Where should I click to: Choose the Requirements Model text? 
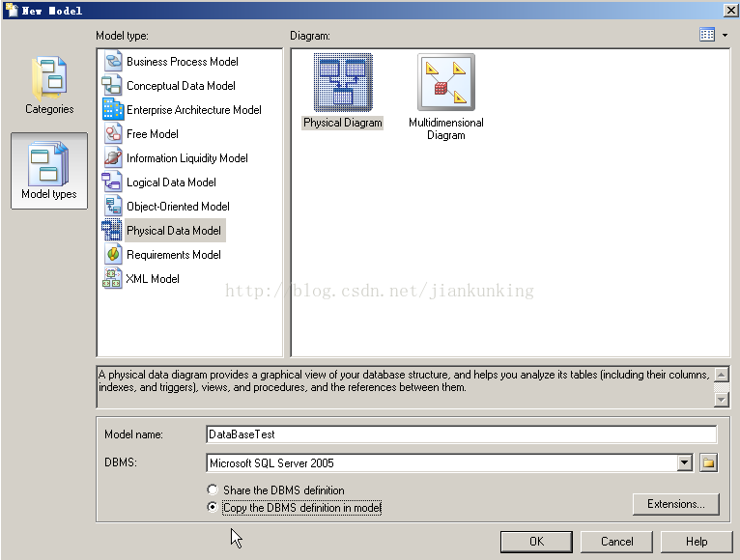click(174, 255)
